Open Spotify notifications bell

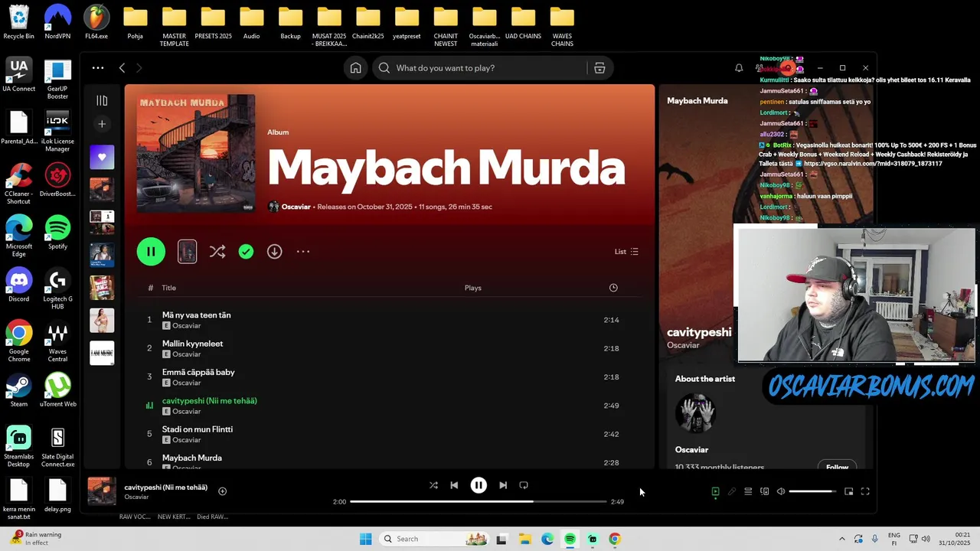(739, 68)
